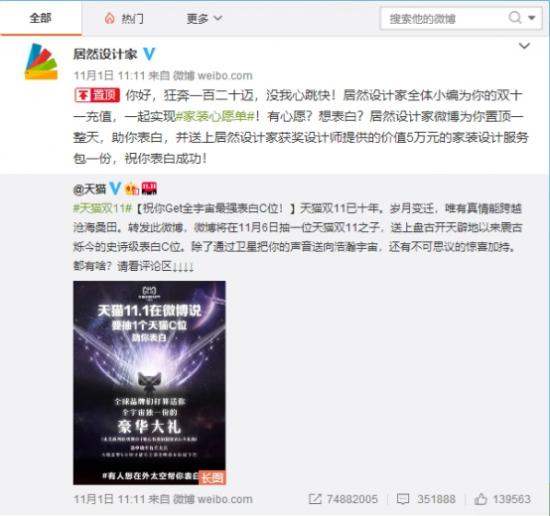Open comments via the 351888 comment icon

(403, 499)
